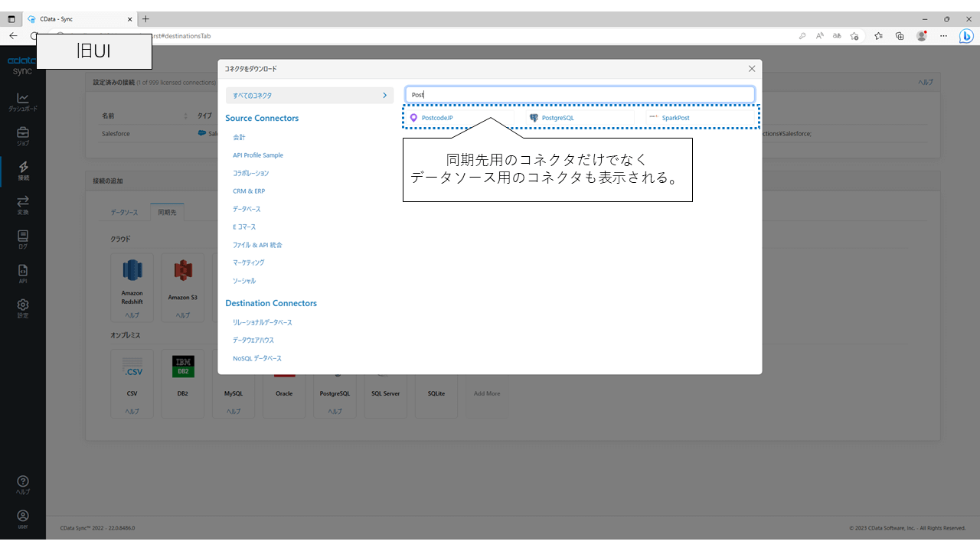Open the NoSQL データベース destination category
Viewport: 980px width, 551px height.
click(x=257, y=358)
